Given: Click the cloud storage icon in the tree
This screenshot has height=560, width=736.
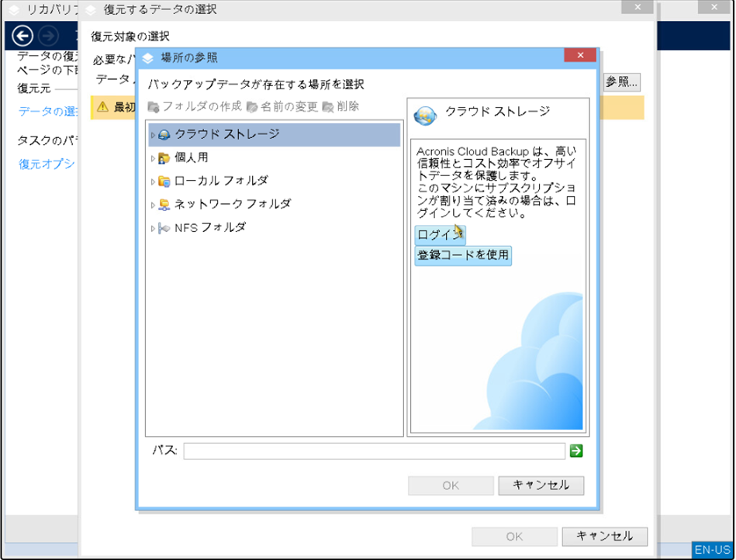Looking at the screenshot, I should [164, 135].
